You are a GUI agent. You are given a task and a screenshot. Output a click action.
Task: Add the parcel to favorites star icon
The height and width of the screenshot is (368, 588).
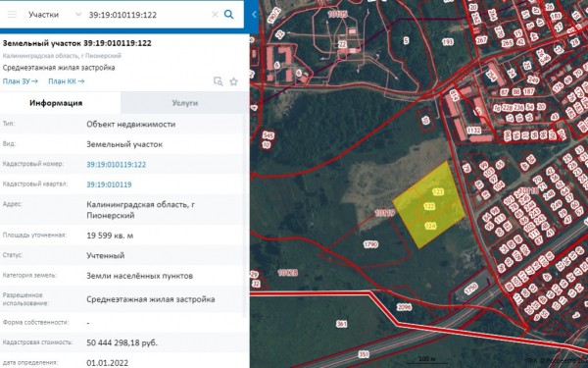coord(233,81)
